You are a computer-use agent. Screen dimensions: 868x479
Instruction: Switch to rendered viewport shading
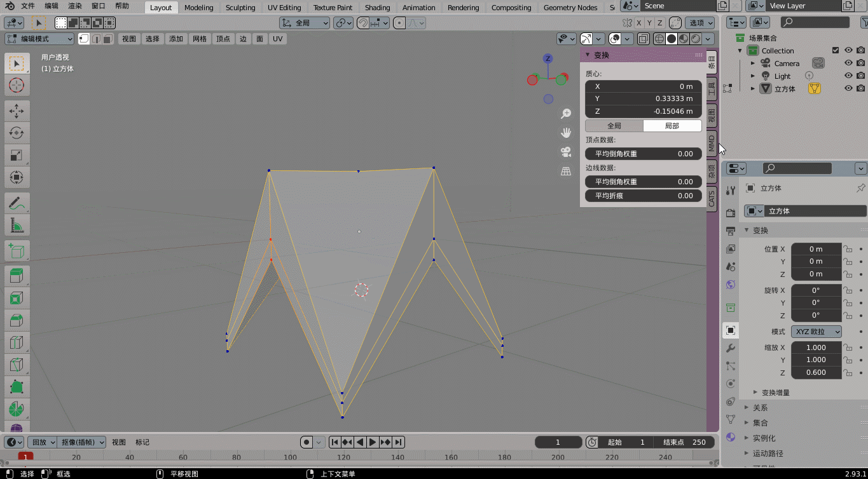(x=696, y=39)
